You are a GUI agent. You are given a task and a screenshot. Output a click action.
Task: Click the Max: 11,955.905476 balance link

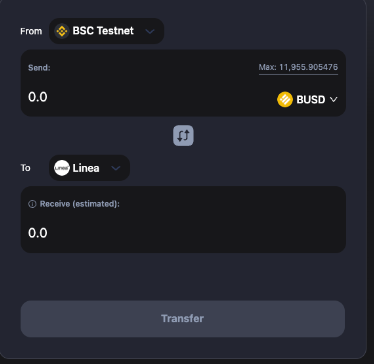coord(298,68)
